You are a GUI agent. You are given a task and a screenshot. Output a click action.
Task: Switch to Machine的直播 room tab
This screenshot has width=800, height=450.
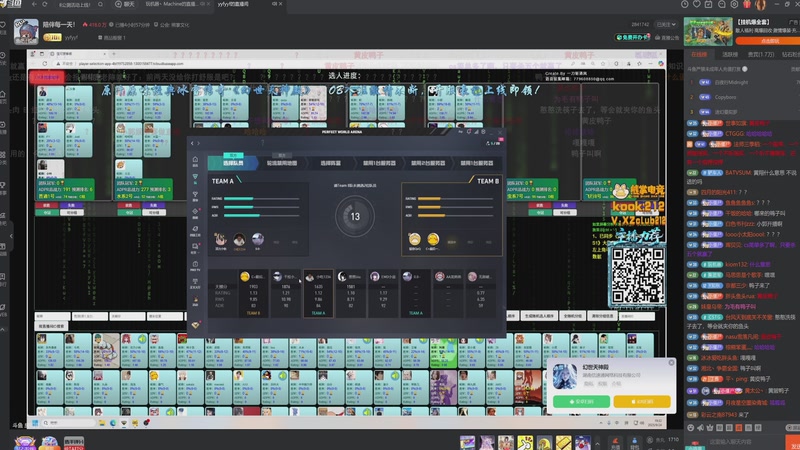(175, 4)
